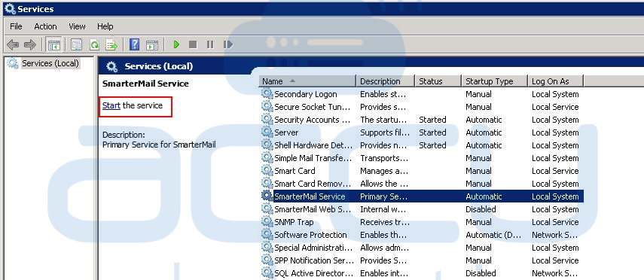The height and width of the screenshot is (280, 644).
Task: Click Automatic (D... startup type of Software Protection
Action: (493, 235)
